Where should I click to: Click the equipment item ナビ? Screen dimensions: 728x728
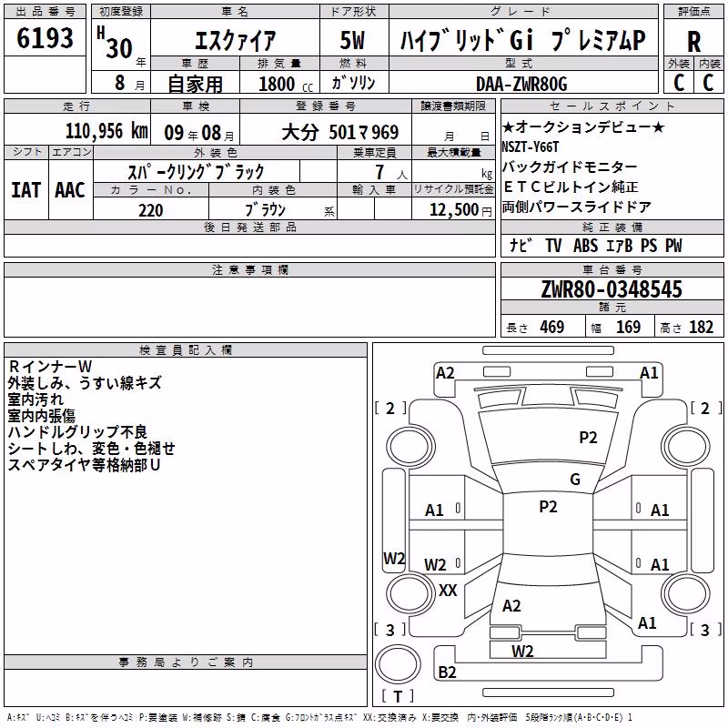tap(521, 245)
